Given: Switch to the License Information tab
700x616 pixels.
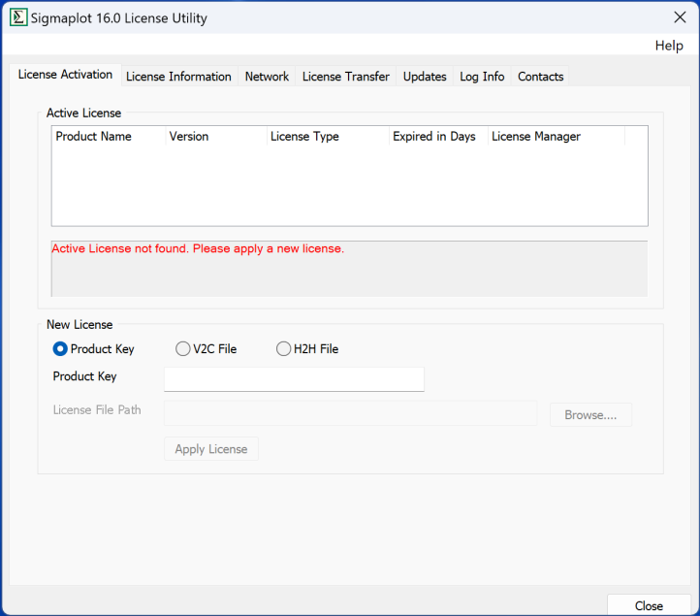Looking at the screenshot, I should (178, 77).
